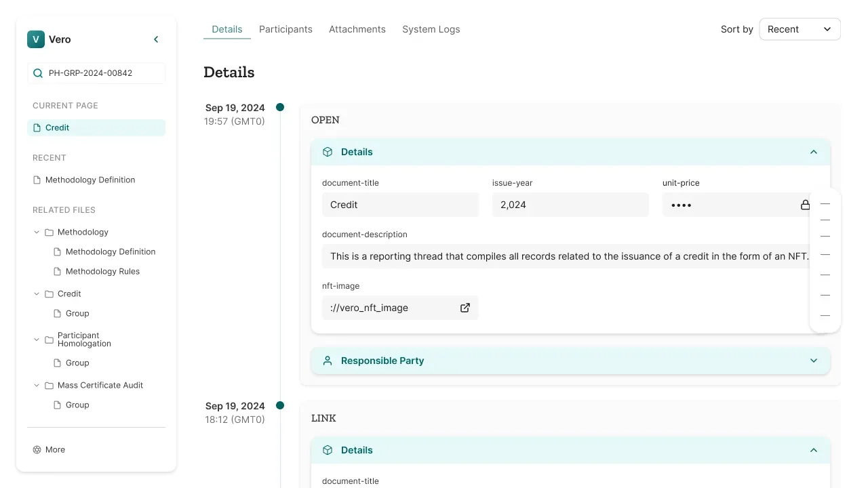The width and height of the screenshot is (868, 488).
Task: Switch to the Participants tab
Action: pos(285,29)
